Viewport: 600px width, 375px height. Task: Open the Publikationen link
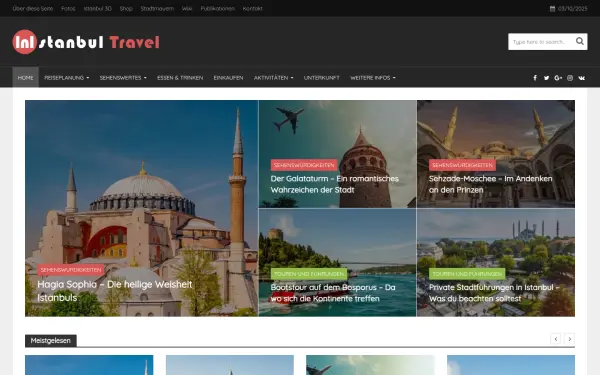217,8
